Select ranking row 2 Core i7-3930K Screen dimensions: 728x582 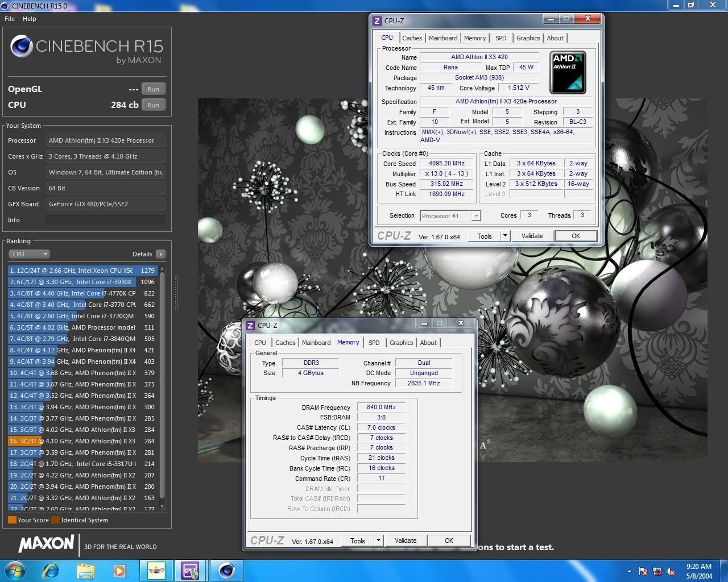pos(82,282)
